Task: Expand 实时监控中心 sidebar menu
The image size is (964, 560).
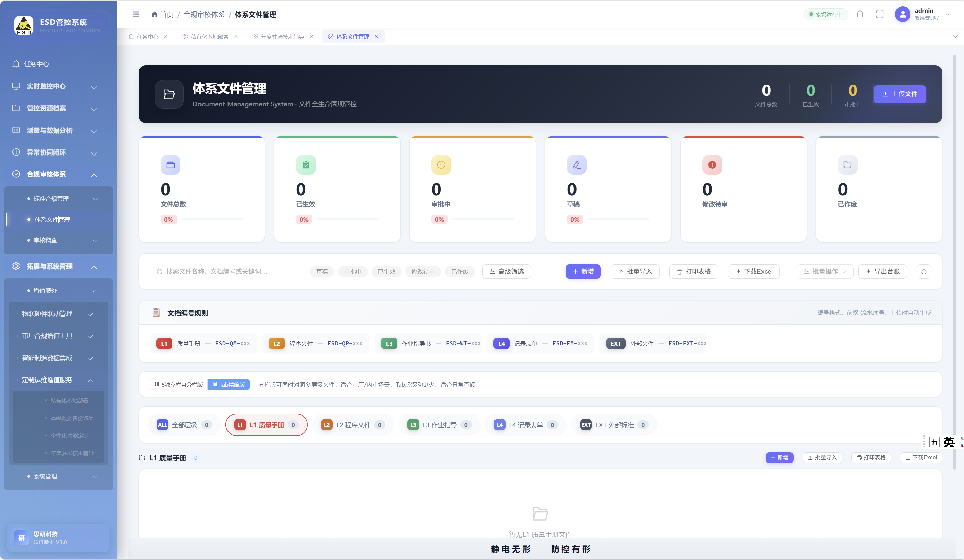Action: pos(55,86)
